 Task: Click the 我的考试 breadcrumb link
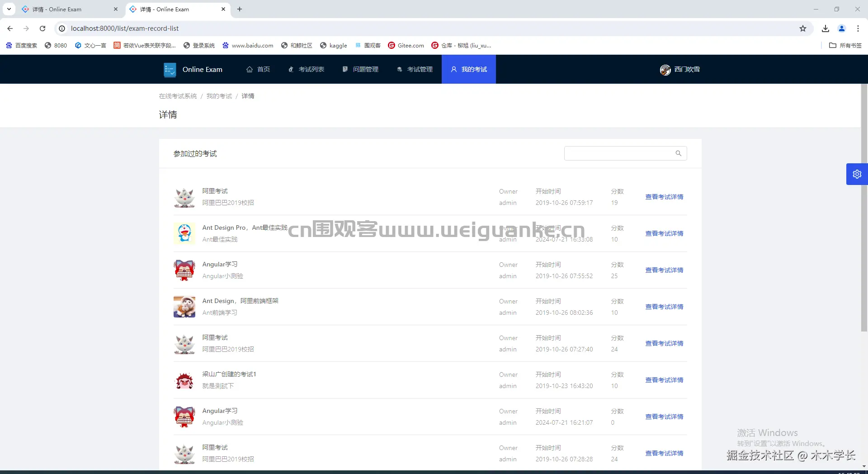point(219,96)
